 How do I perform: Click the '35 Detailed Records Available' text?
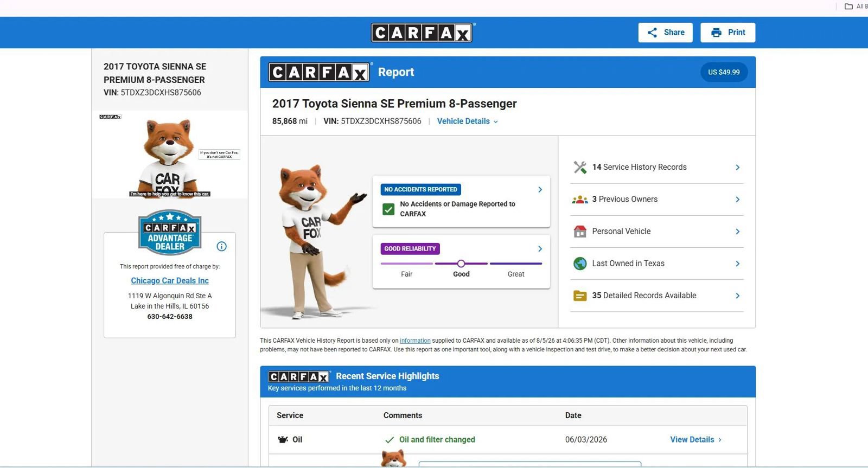pos(644,296)
